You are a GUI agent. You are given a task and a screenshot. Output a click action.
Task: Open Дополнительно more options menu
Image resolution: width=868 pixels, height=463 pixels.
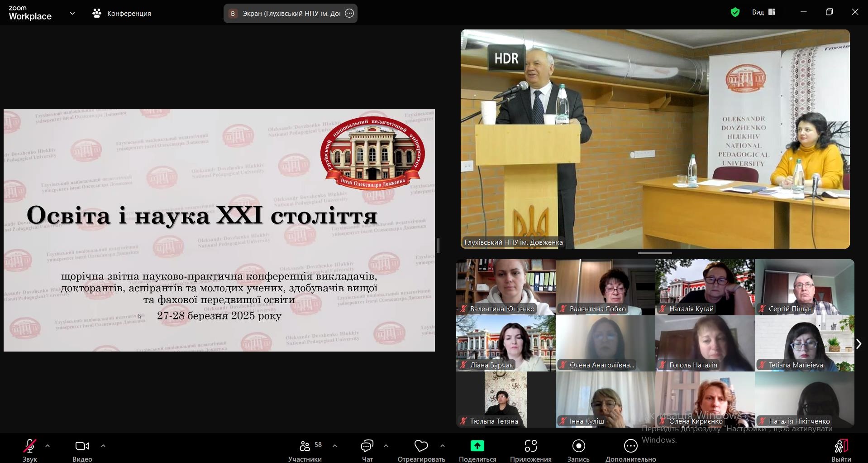coord(630,447)
